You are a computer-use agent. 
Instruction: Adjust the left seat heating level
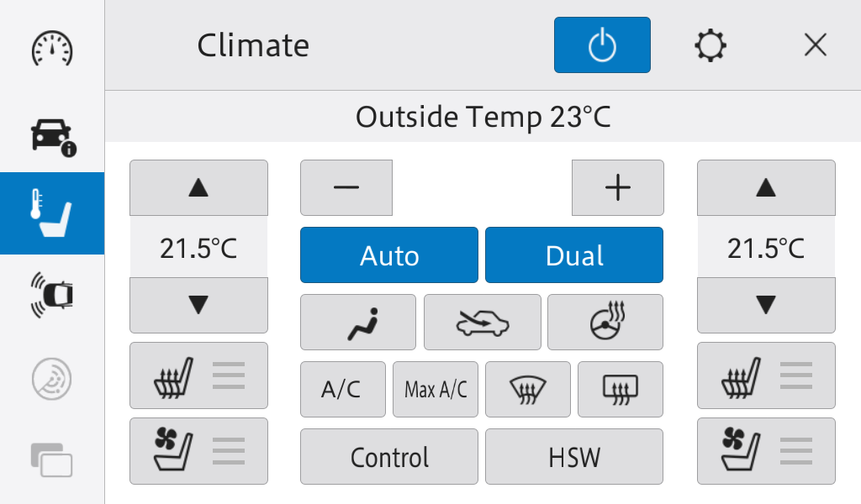(x=198, y=375)
